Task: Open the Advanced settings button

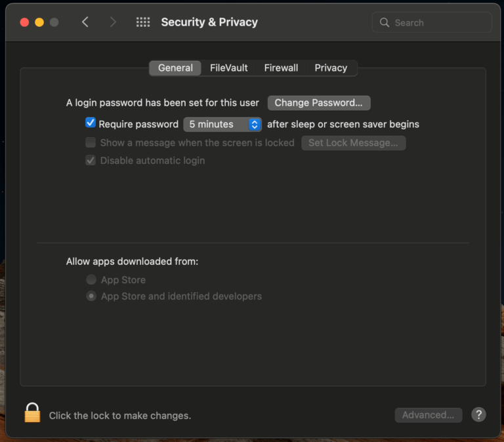Action: click(x=428, y=415)
